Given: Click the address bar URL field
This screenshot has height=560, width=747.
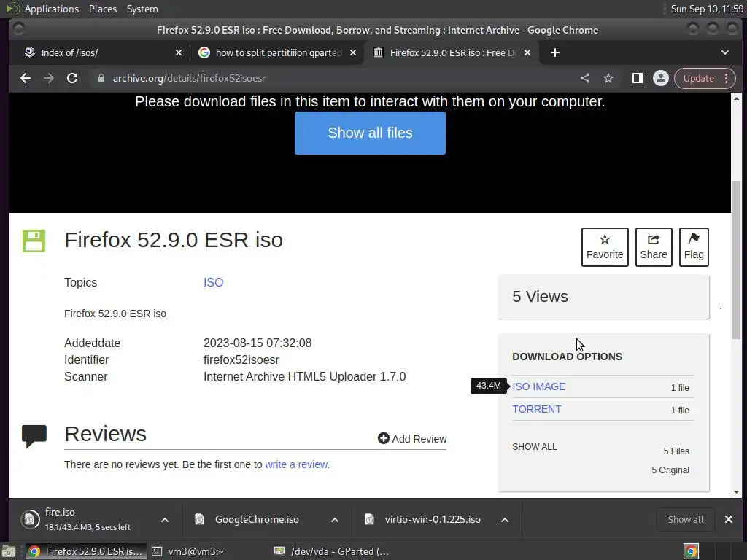Looking at the screenshot, I should (333, 78).
